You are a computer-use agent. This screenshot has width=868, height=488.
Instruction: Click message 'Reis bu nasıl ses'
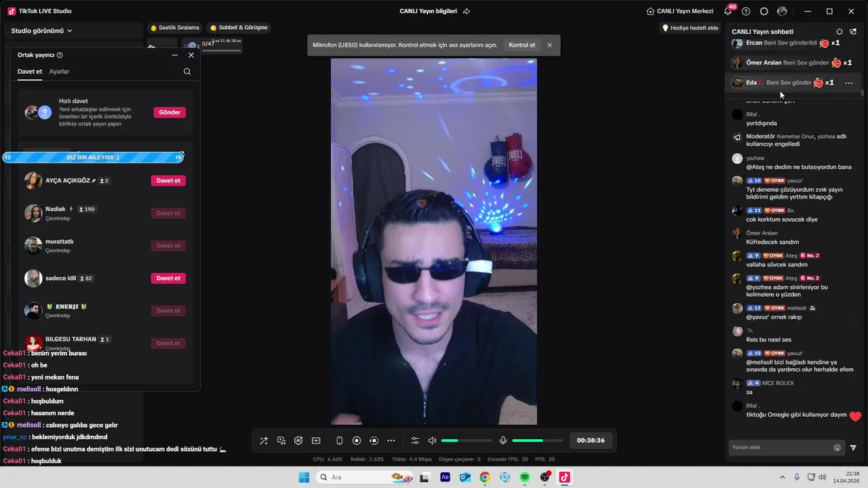click(768, 340)
